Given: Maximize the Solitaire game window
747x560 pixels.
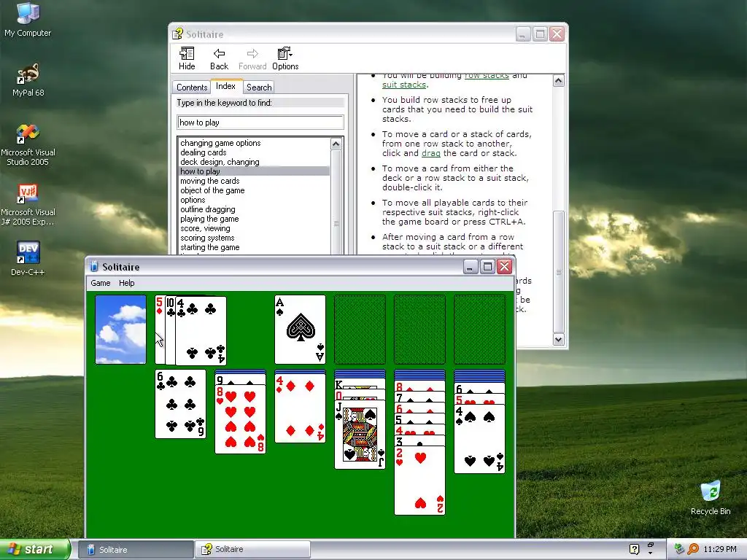Looking at the screenshot, I should click(487, 267).
